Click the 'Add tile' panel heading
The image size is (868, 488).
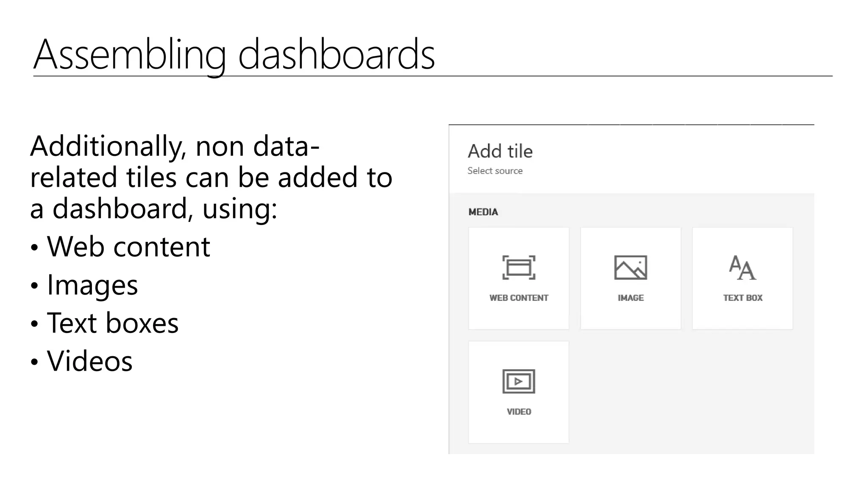point(500,151)
